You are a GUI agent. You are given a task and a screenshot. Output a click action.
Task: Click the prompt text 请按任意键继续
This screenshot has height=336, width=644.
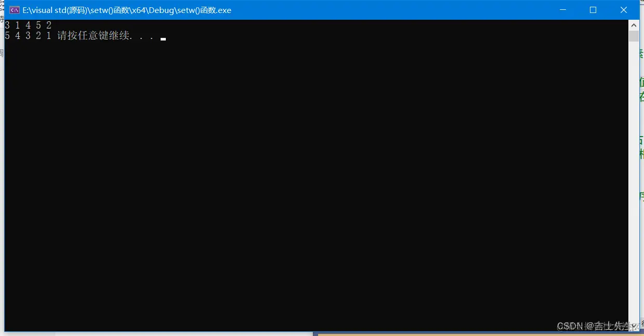pos(94,36)
